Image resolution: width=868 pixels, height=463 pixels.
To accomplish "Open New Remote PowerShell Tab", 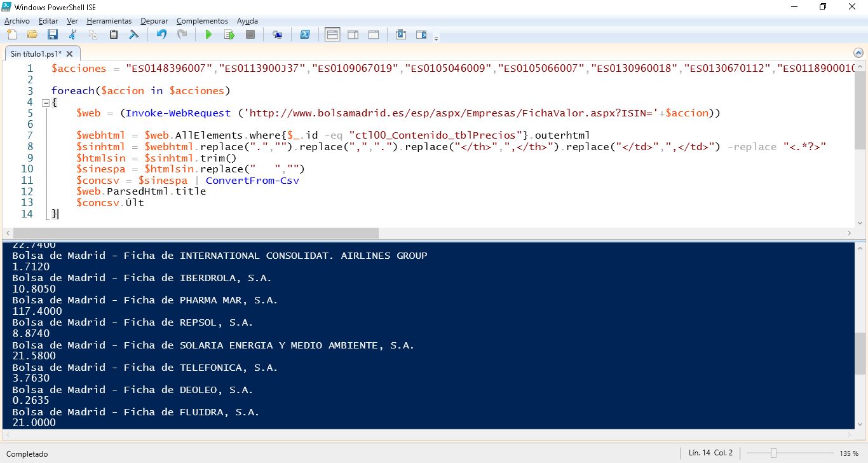I will tap(277, 34).
